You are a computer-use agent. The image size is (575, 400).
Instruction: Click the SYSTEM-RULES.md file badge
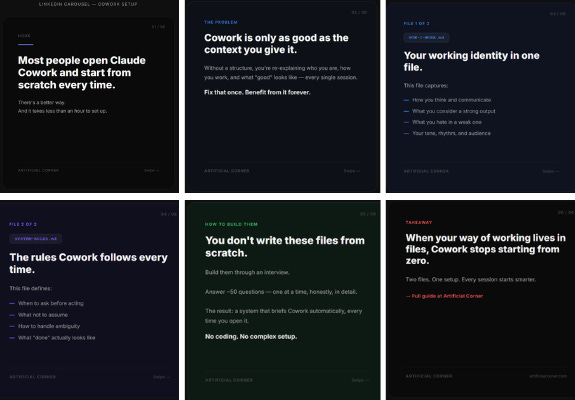point(36,239)
